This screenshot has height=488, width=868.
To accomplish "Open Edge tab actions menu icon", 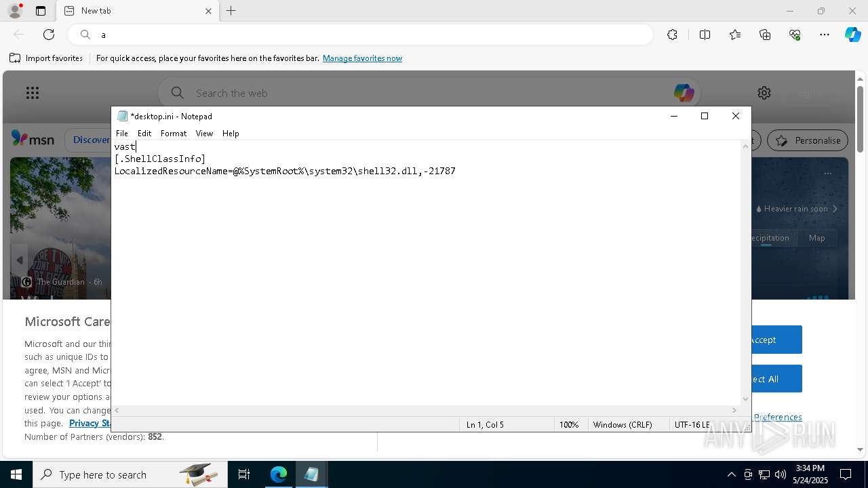I will (x=41, y=11).
